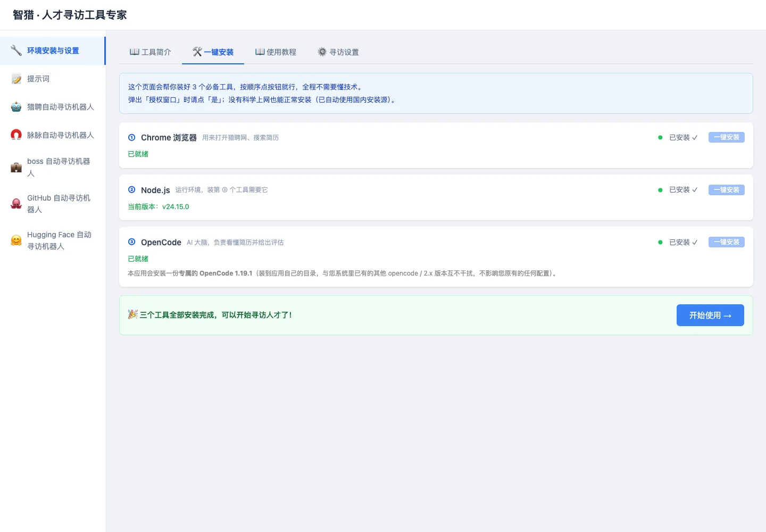Image resolution: width=766 pixels, height=532 pixels.
Task: Click 一键安装 button for OpenCode
Action: click(727, 242)
